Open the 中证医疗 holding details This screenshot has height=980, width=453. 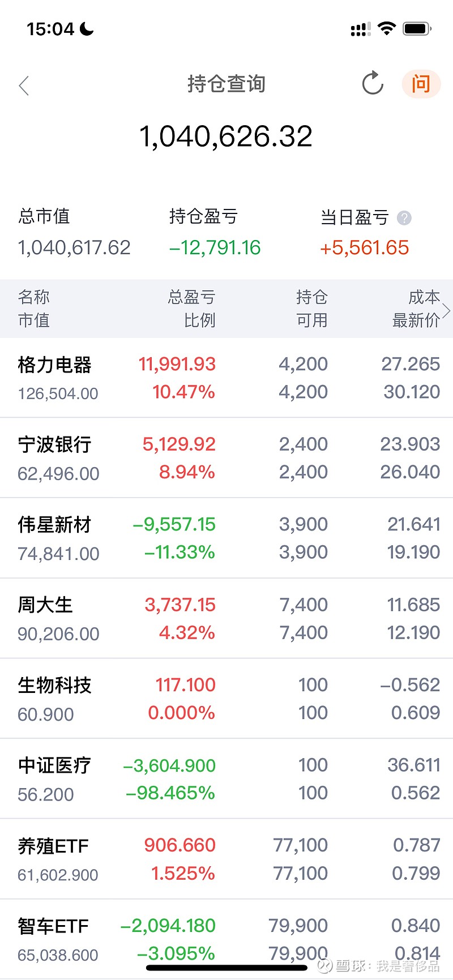pyautogui.click(x=226, y=779)
